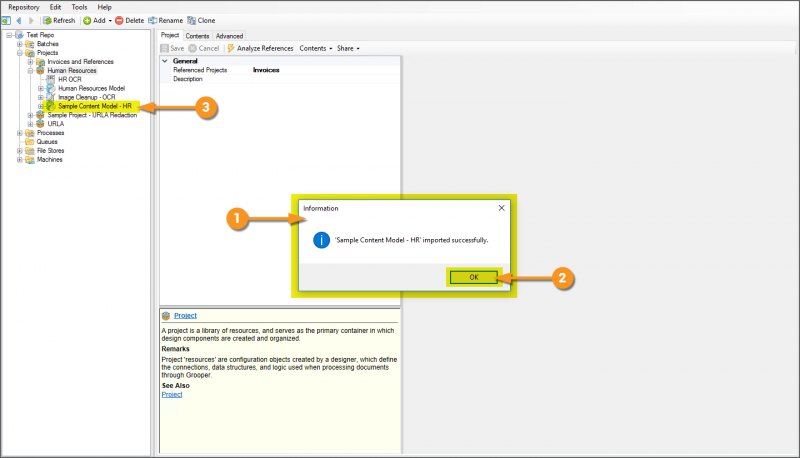Image resolution: width=800 pixels, height=458 pixels.
Task: Click the URLA project box icon
Action: [x=40, y=124]
